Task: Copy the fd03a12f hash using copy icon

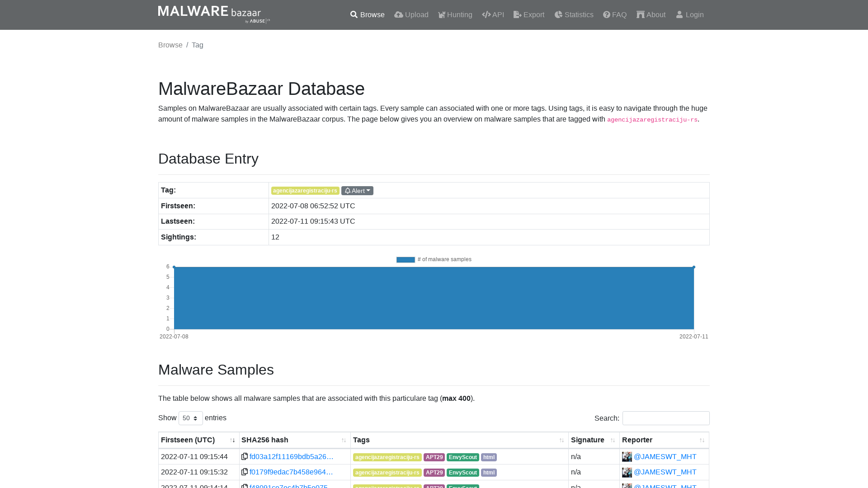Action: (x=245, y=456)
